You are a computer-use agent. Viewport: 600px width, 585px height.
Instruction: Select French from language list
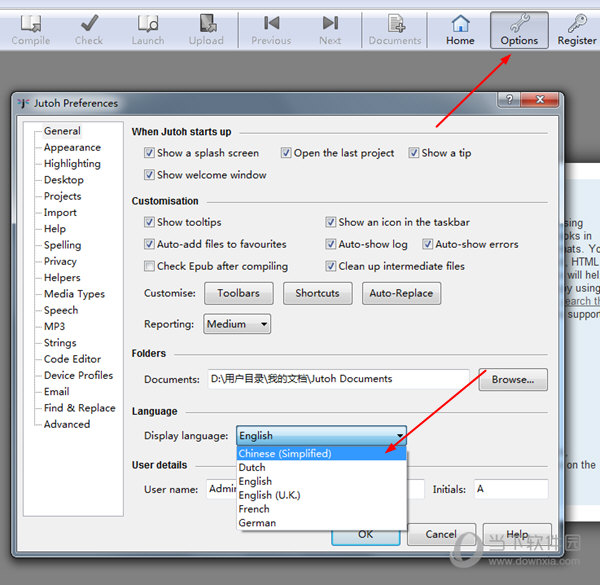point(321,509)
